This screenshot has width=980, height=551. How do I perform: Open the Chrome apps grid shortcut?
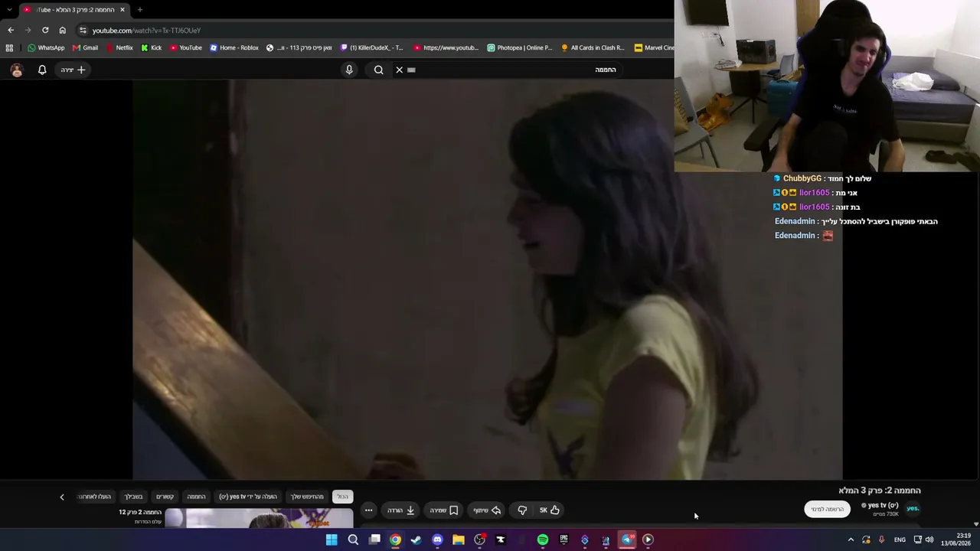point(9,47)
